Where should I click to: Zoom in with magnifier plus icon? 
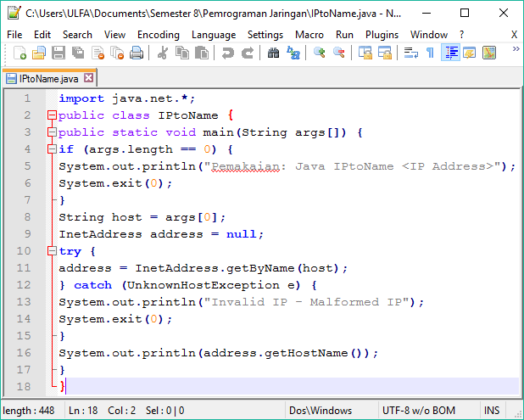pos(319,53)
